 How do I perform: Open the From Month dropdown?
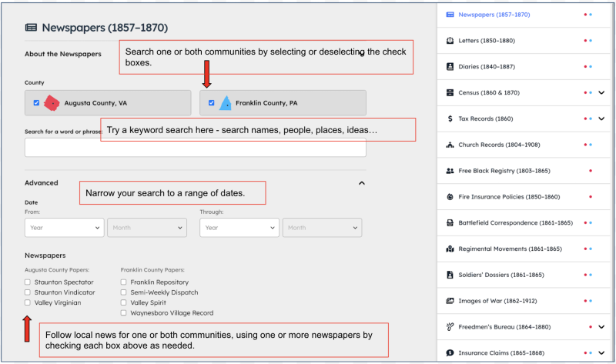pos(147,228)
